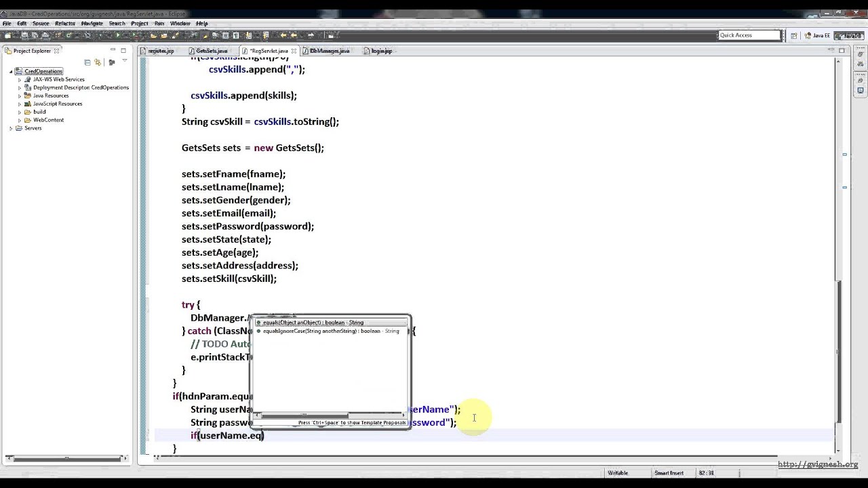This screenshot has height=488, width=868.
Task: Click Smart Insert in the status bar
Action: click(669, 473)
